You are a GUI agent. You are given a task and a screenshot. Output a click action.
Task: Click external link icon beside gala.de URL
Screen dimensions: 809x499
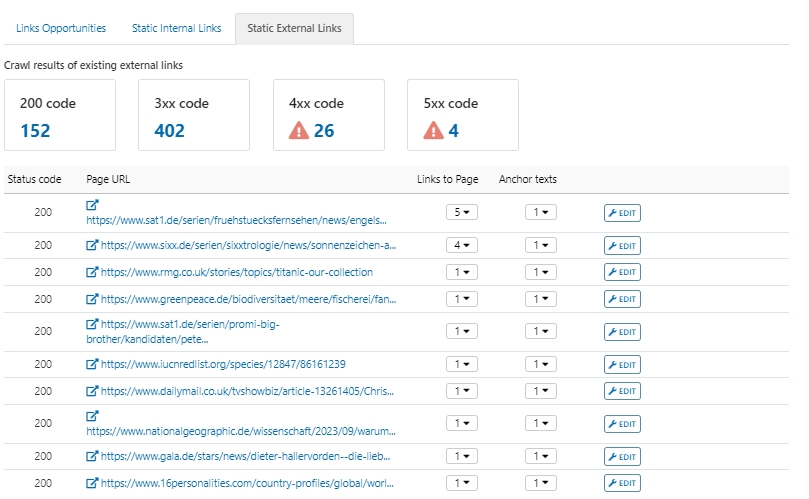(x=92, y=456)
